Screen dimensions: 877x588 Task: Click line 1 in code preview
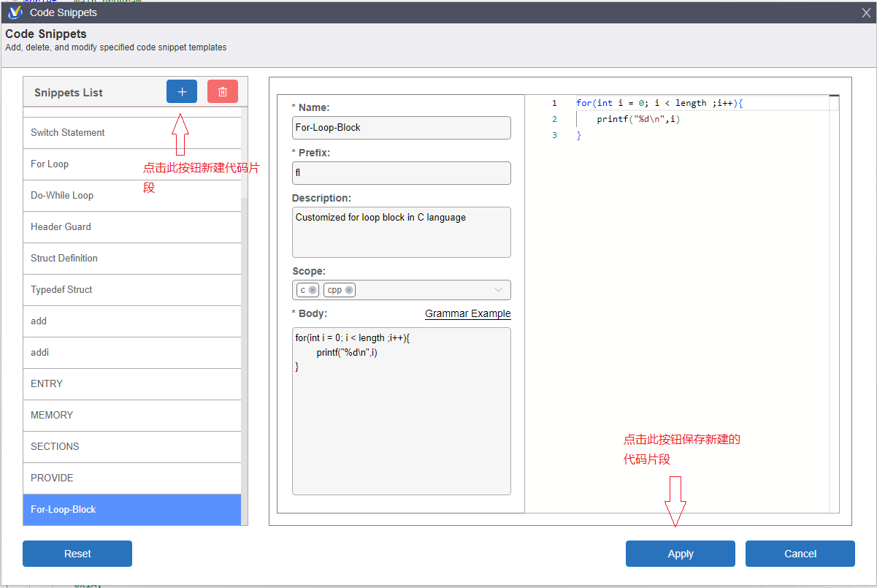[659, 103]
